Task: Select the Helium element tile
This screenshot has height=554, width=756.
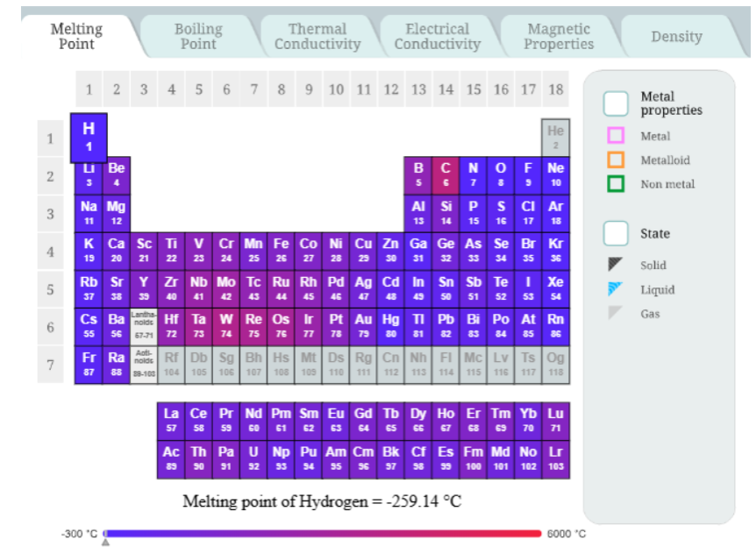Action: 555,138
